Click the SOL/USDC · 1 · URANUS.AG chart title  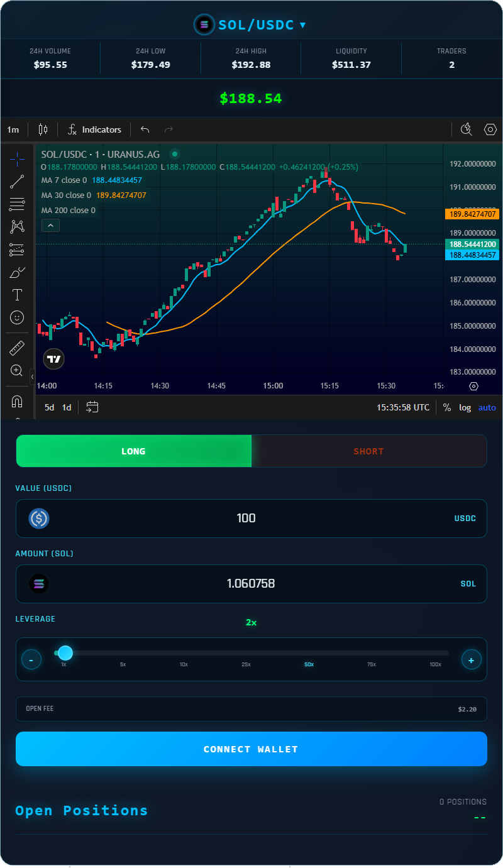point(101,154)
